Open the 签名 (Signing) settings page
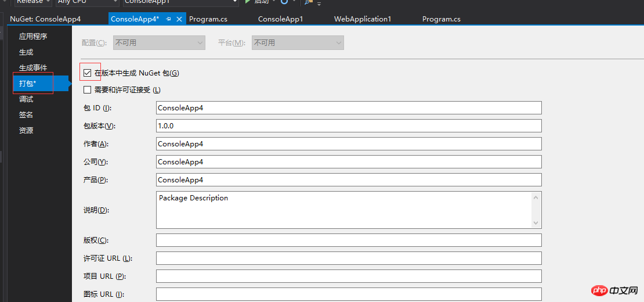The height and width of the screenshot is (302, 644). click(x=26, y=114)
